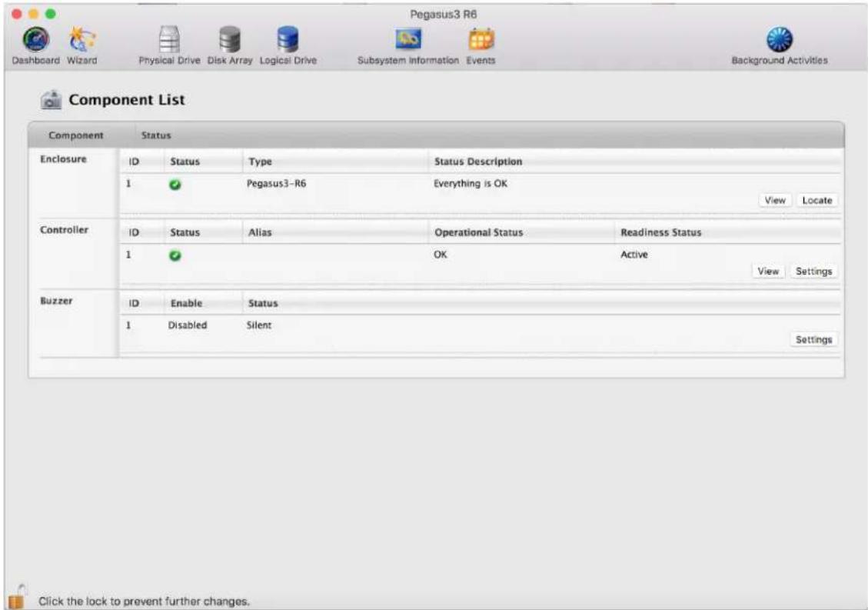Viewport: 868px width, 610px height.
Task: Click the Component column header
Action: coord(76,135)
